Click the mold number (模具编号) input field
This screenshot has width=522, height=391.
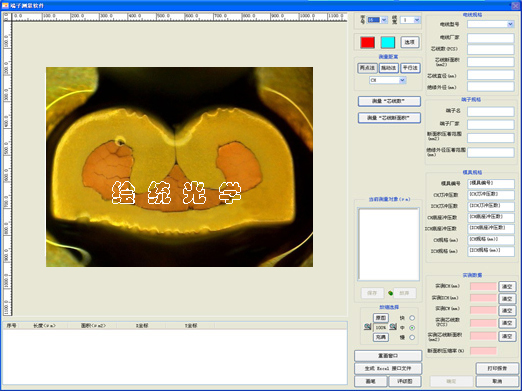[x=491, y=184]
